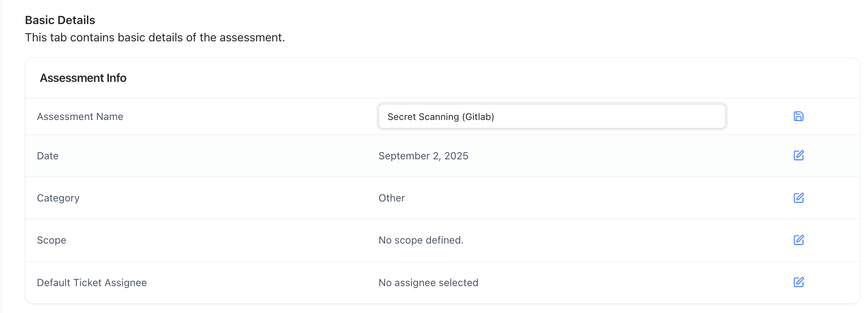
Task: Click the pencil icon beside No scope defined
Action: click(x=798, y=240)
